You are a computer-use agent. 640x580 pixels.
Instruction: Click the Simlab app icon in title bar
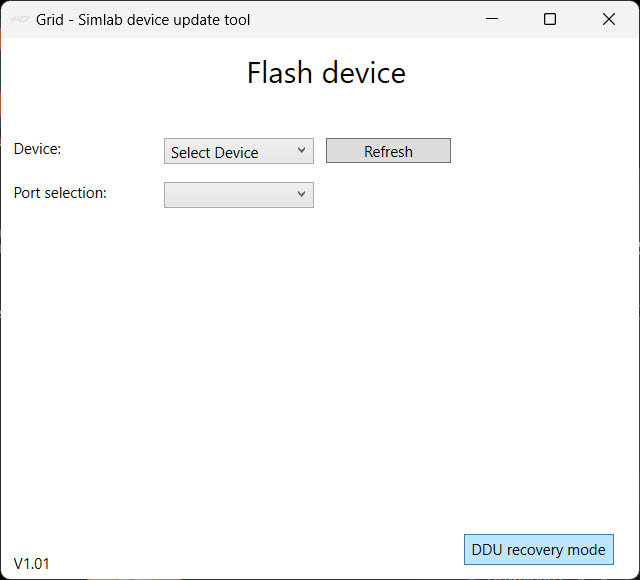[19, 19]
